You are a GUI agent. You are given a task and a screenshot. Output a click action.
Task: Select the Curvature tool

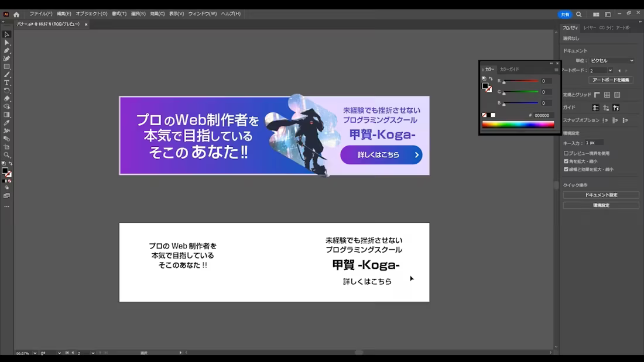coord(6,58)
